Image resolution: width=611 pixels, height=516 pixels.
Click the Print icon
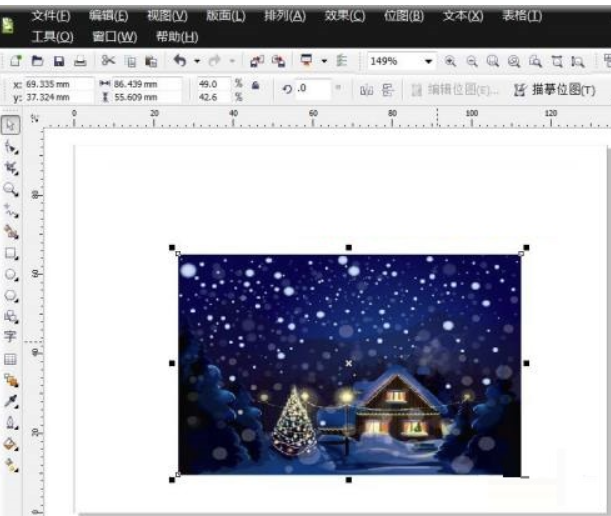click(80, 61)
